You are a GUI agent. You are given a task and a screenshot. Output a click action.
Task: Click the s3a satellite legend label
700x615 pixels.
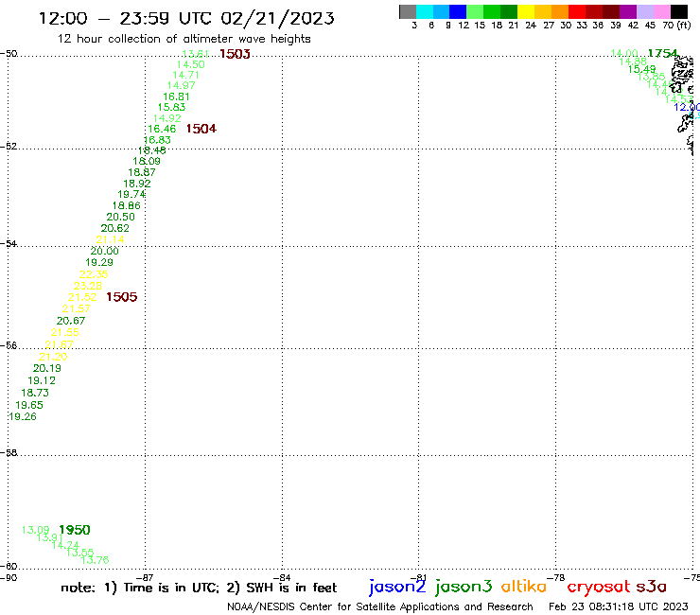click(651, 587)
